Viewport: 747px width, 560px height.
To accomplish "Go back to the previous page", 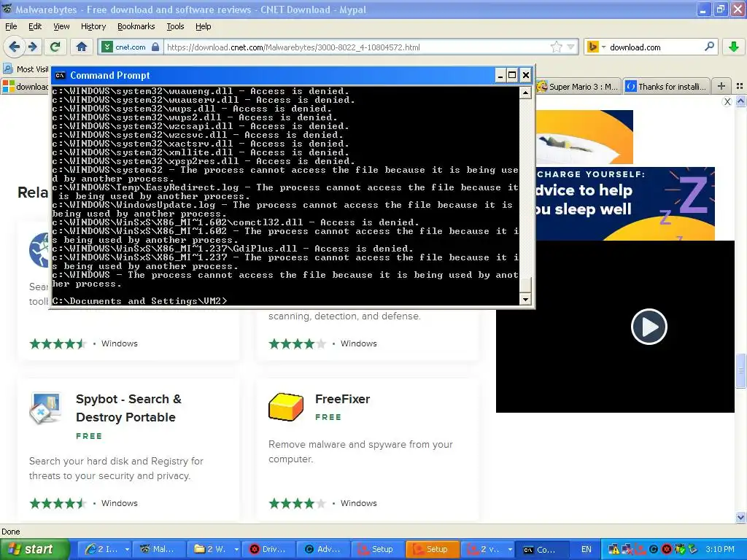I will click(x=14, y=47).
